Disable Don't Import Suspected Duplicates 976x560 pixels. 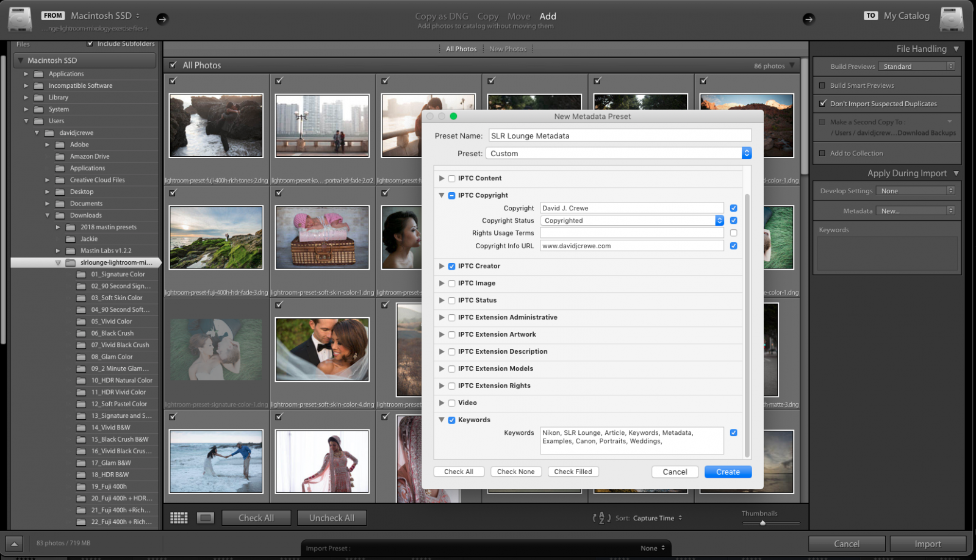pyautogui.click(x=823, y=103)
